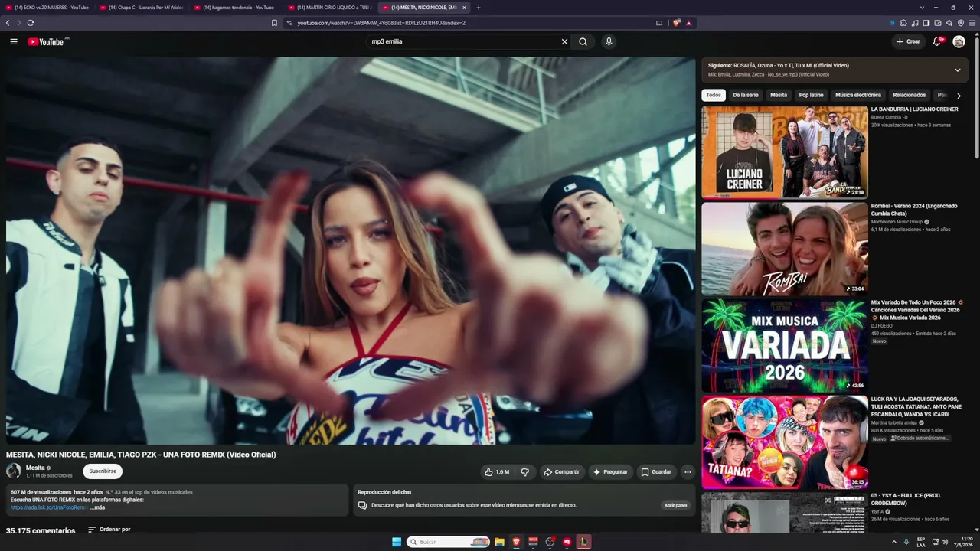
Task: Open the League of Legends taskbar icon
Action: [x=583, y=542]
